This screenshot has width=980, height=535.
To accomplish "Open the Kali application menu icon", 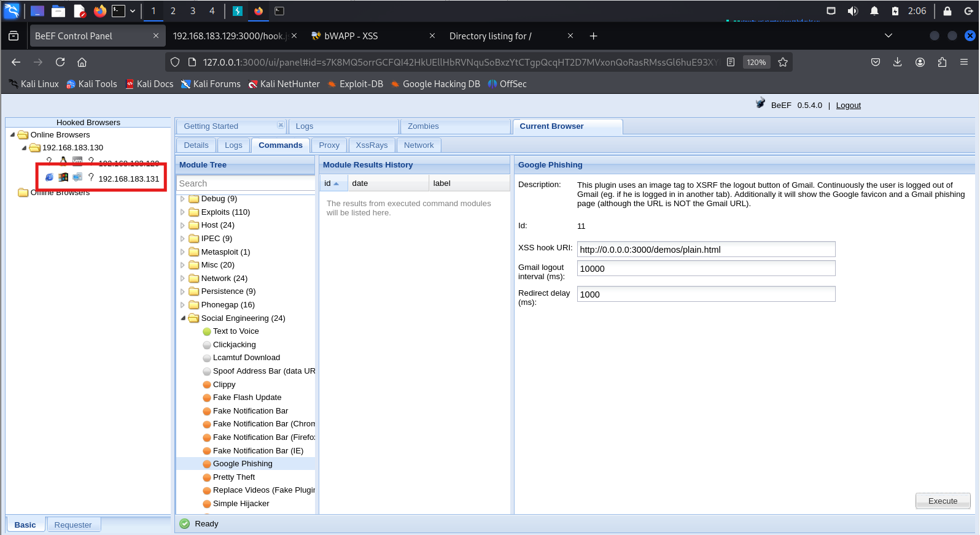I will tap(12, 10).
